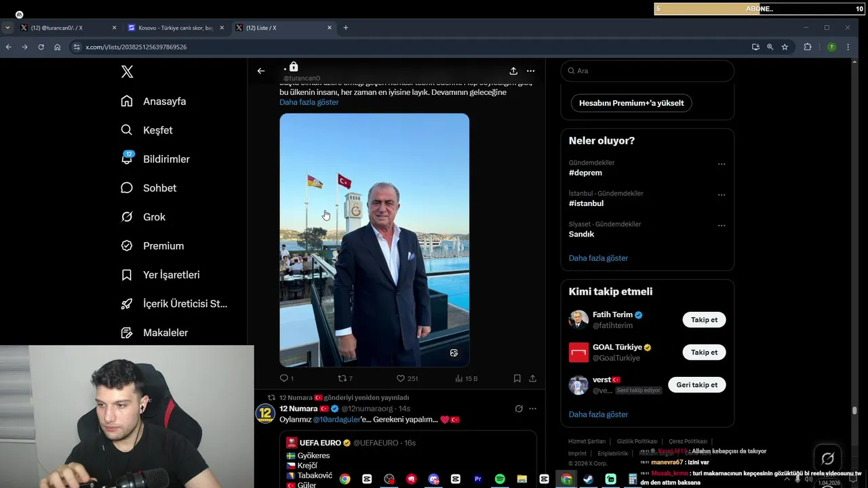The height and width of the screenshot is (488, 868).
Task: Click Geri takip et for verst
Action: click(x=696, y=385)
